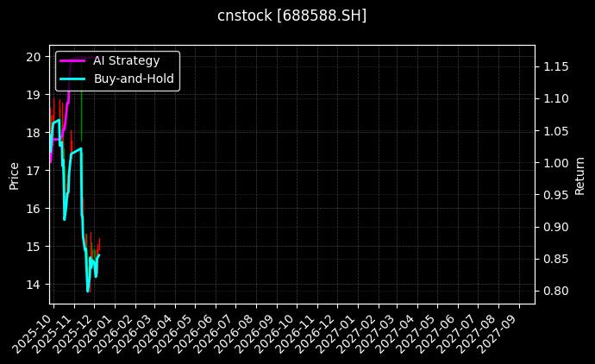Click the price tick label 17

coord(34,171)
